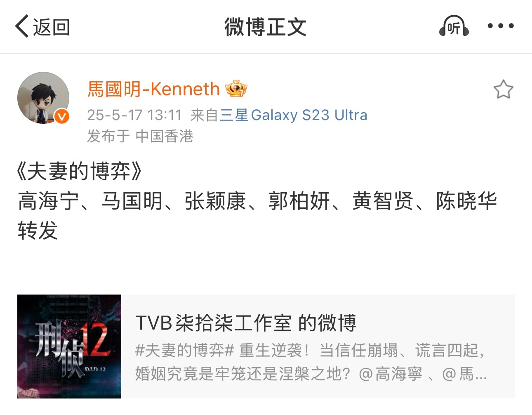This screenshot has height=415, width=532.
Task: Open 馬國明-Kenneth profile name link
Action: click(x=153, y=89)
